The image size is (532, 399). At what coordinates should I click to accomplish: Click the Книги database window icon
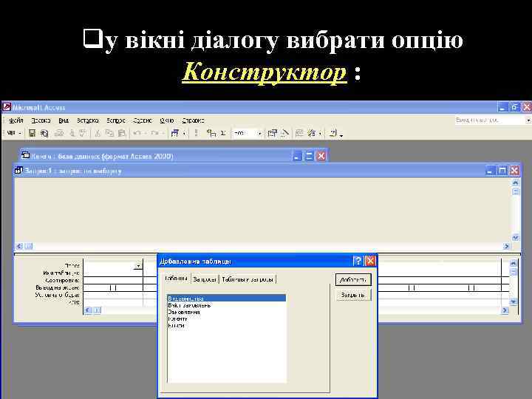(x=25, y=155)
